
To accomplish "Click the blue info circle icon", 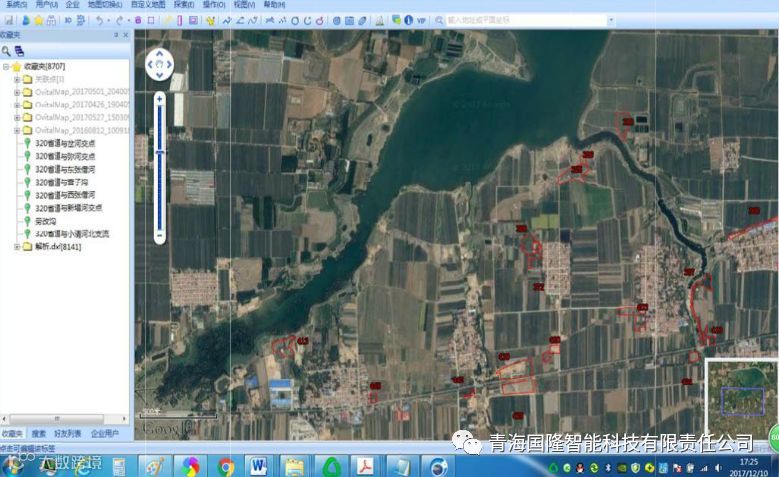I will coord(408,20).
